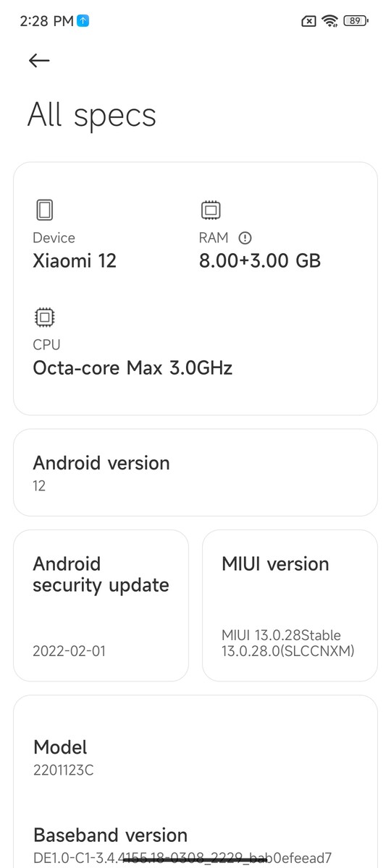Tap the Xiaomi 12 device name

pos(75,261)
